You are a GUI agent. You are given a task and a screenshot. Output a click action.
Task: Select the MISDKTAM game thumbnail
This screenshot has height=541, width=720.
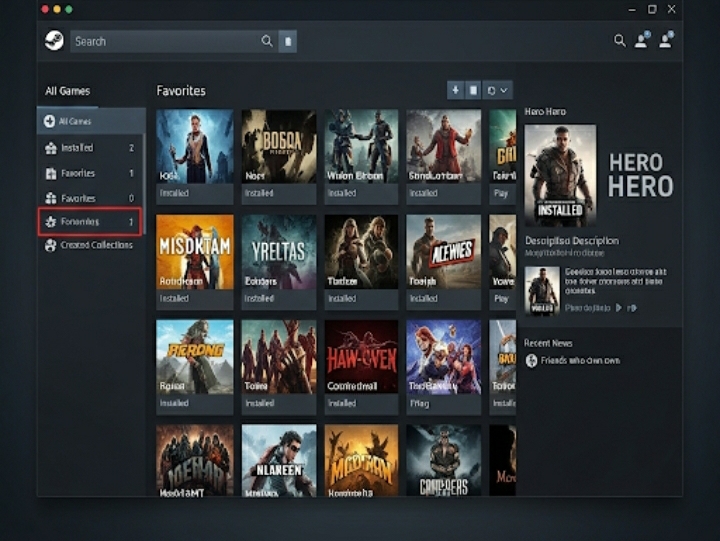click(195, 251)
